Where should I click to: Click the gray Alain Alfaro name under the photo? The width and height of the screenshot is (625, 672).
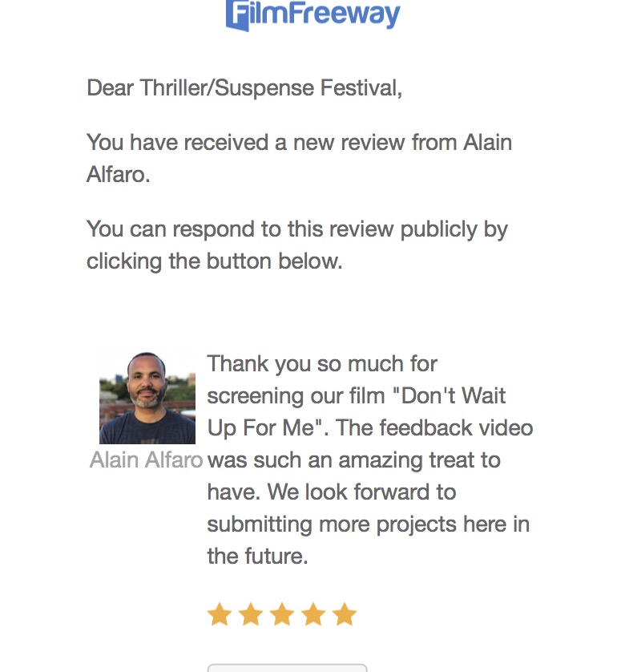pos(147,460)
